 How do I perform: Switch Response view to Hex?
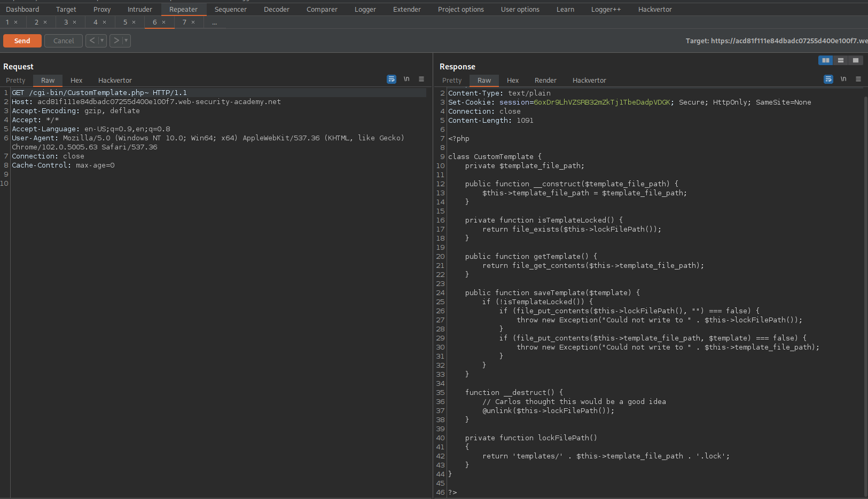coord(513,81)
